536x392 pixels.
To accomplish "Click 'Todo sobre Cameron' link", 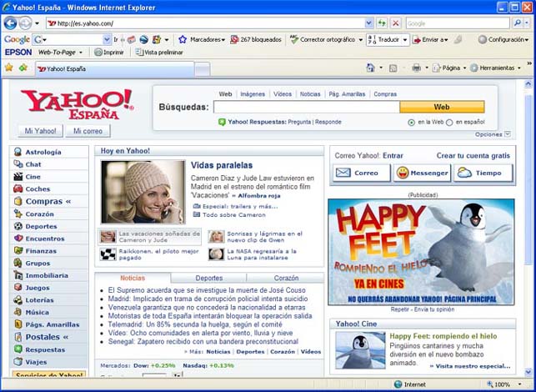I will (x=233, y=215).
